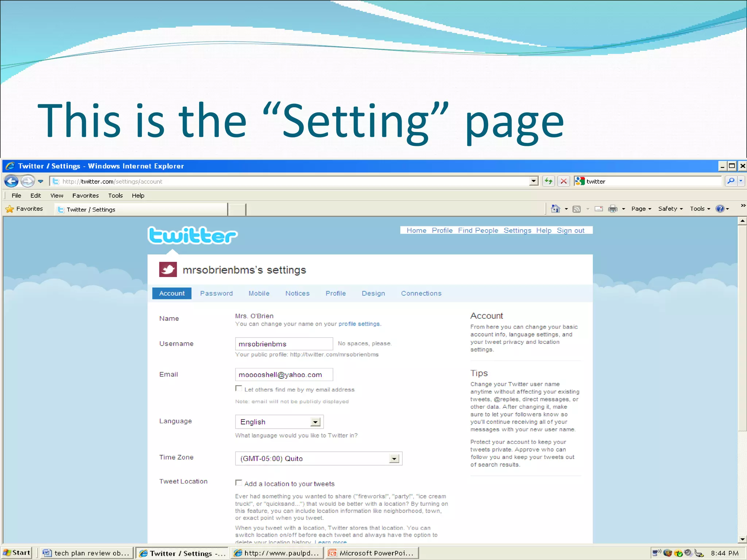Open a new blank tab

coord(237,210)
